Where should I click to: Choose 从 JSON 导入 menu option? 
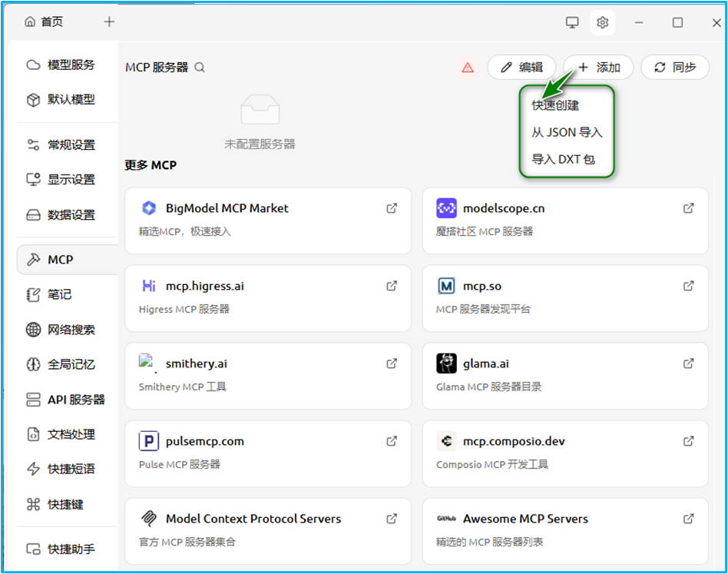(x=567, y=132)
